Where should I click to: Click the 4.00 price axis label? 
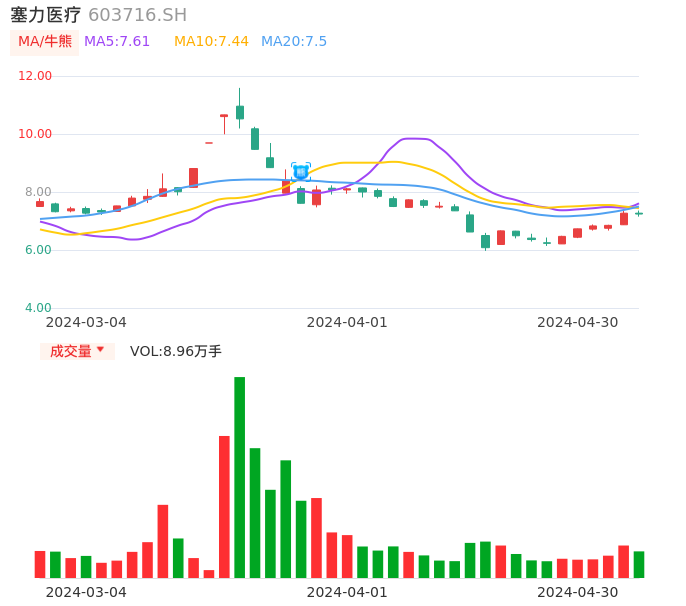38,308
